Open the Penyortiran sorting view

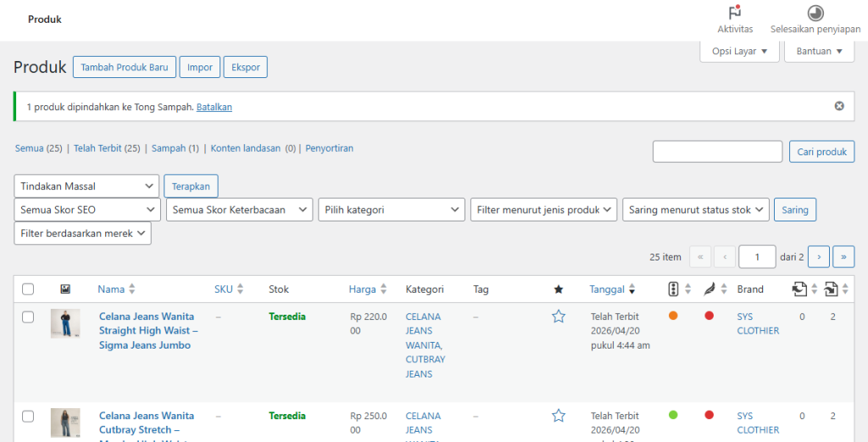[330, 148]
